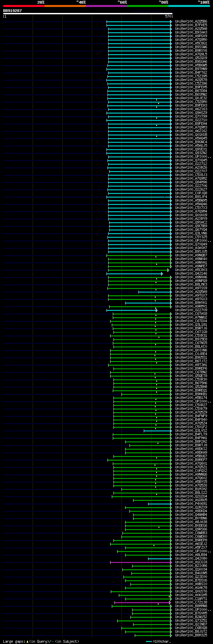Open hit UniRef100_C7Z138

pyautogui.click(x=191, y=602)
